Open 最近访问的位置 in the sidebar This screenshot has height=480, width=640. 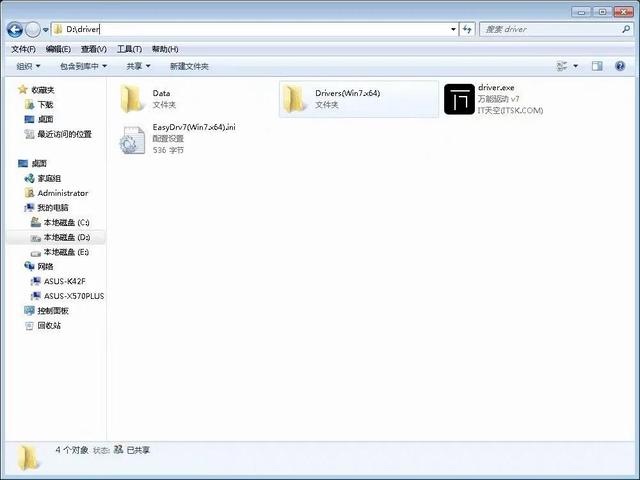64,134
